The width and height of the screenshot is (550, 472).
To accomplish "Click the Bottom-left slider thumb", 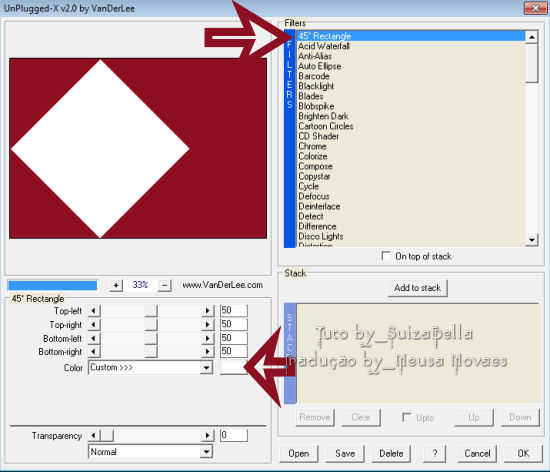I will click(151, 338).
